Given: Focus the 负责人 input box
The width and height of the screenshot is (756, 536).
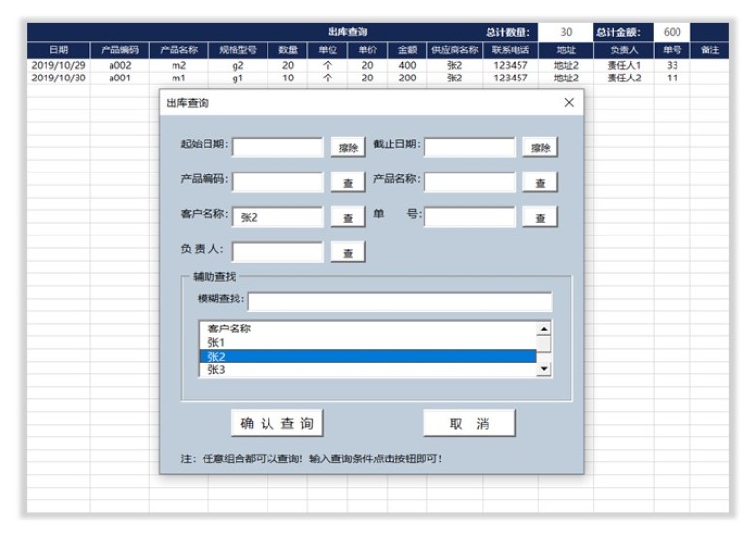Looking at the screenshot, I should point(277,252).
